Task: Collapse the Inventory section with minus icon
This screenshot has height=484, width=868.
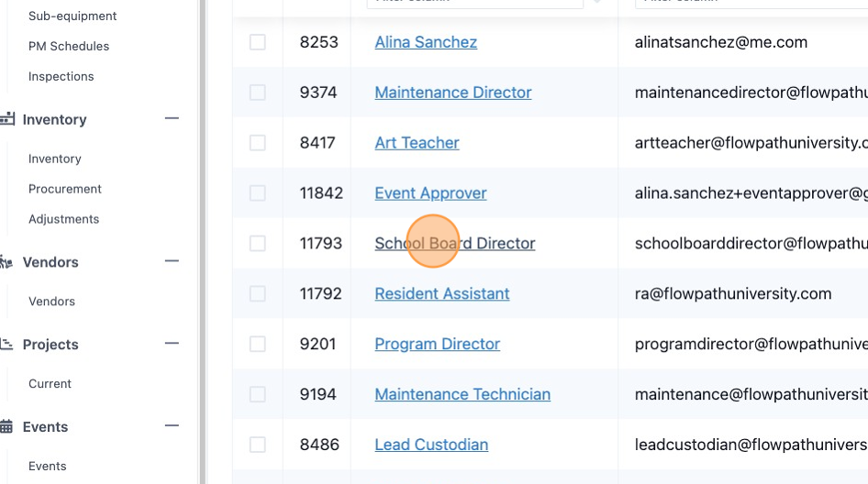Action: pos(172,118)
